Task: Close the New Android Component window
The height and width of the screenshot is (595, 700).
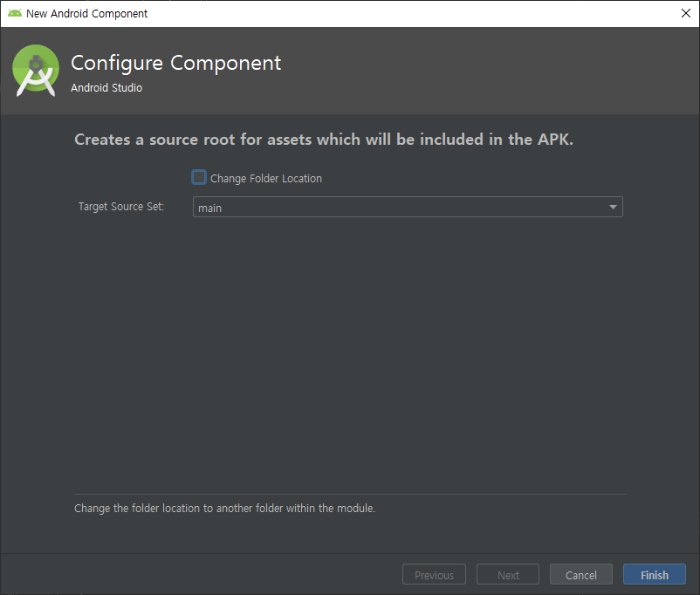Action: click(686, 13)
